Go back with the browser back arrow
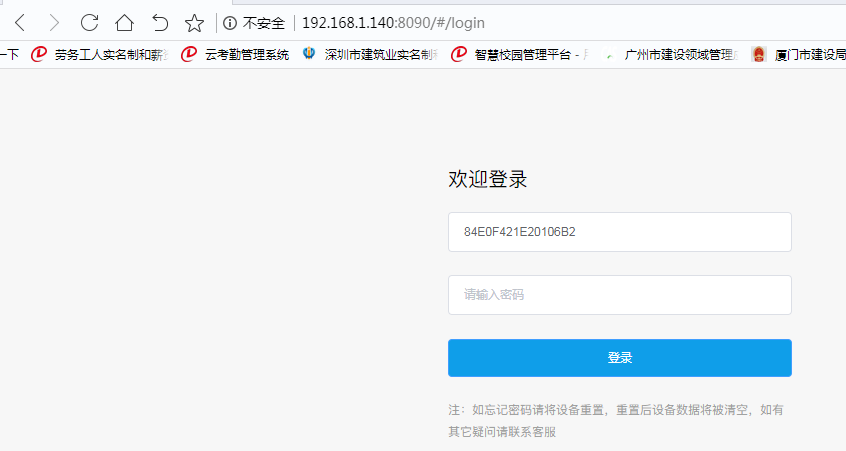 20,23
